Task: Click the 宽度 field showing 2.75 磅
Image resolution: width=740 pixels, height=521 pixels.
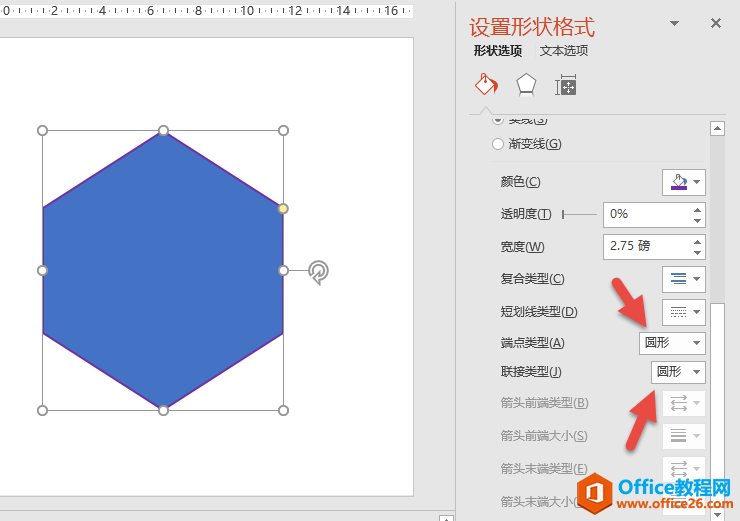Action: 645,247
